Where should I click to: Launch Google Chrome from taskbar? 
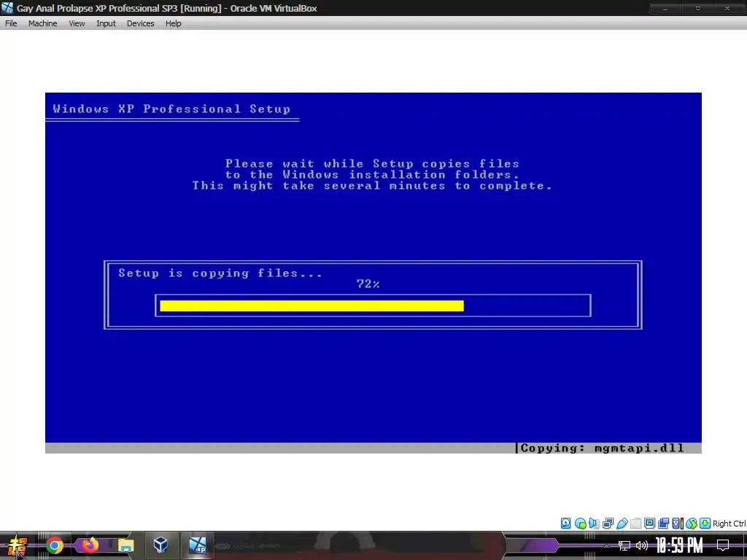[x=55, y=545]
